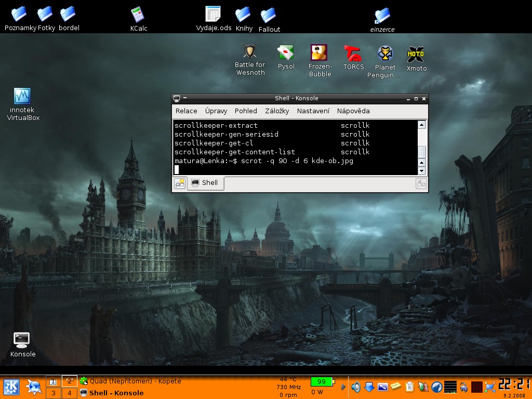Click the Konsole scrollbar thumb
The height and width of the screenshot is (399, 532).
click(422, 152)
